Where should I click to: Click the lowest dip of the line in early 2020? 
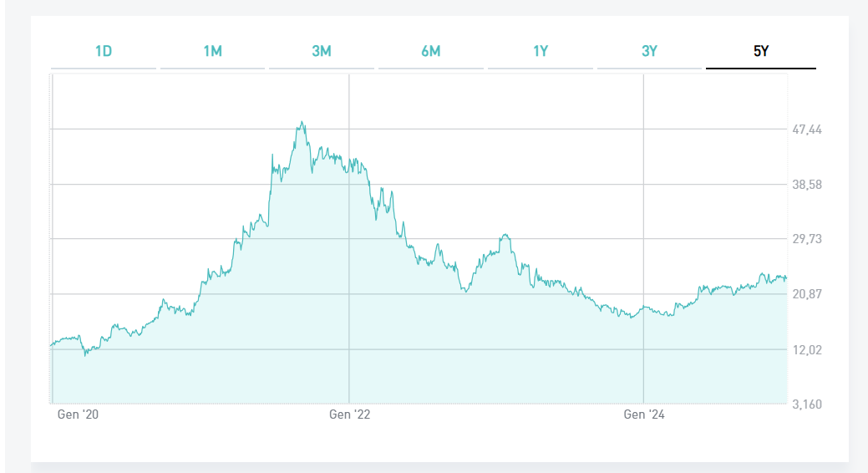pyautogui.click(x=85, y=355)
